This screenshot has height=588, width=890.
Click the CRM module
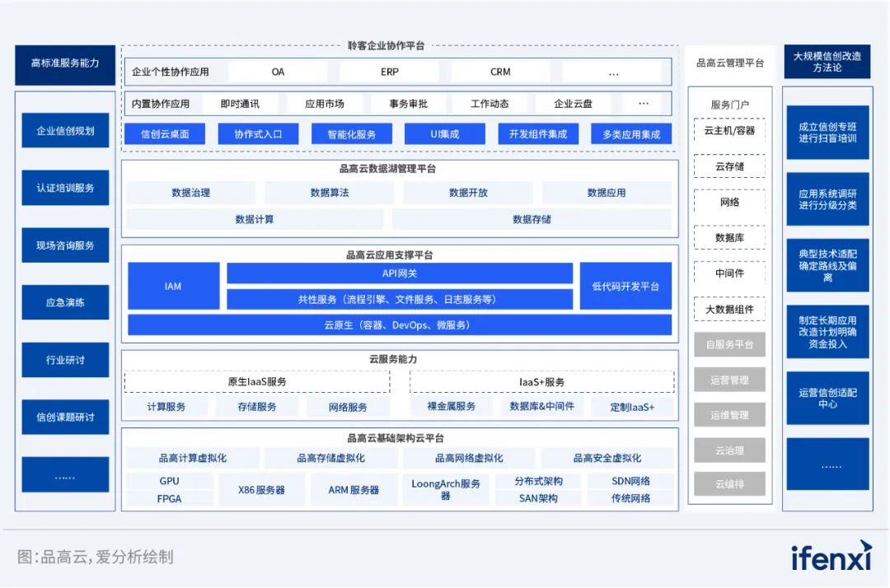point(499,72)
